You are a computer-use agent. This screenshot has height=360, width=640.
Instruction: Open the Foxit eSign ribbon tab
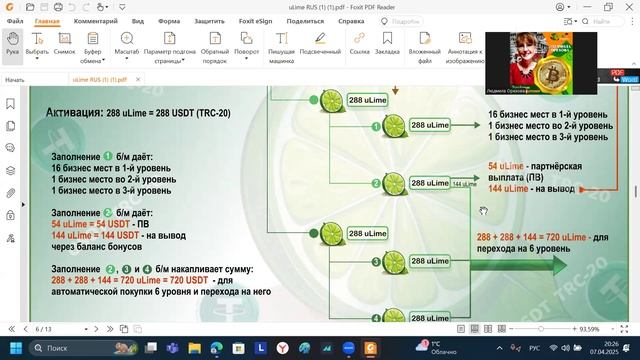pos(256,21)
